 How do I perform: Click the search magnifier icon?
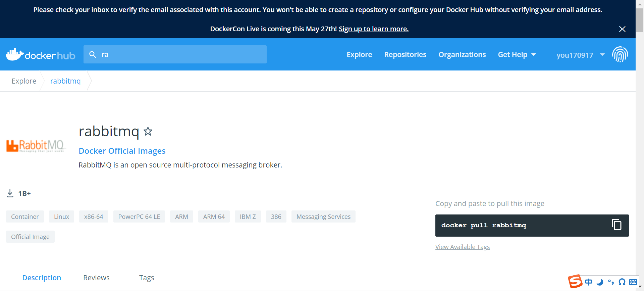click(93, 54)
